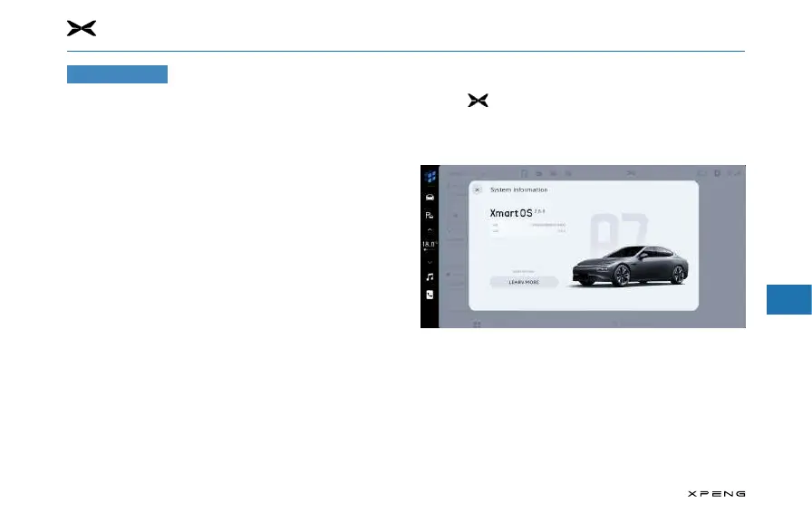The height and width of the screenshot is (514, 812).
Task: Click the Xmart OS title text
Action: coord(511,213)
